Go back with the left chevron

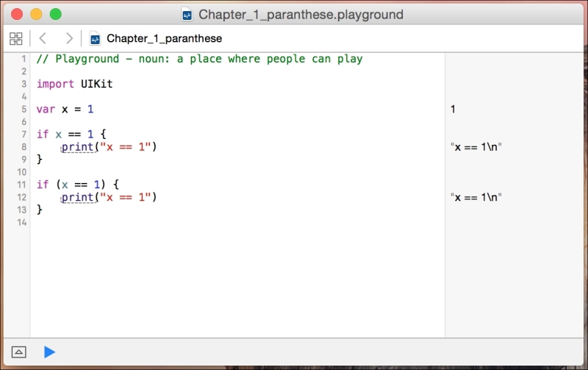click(43, 38)
